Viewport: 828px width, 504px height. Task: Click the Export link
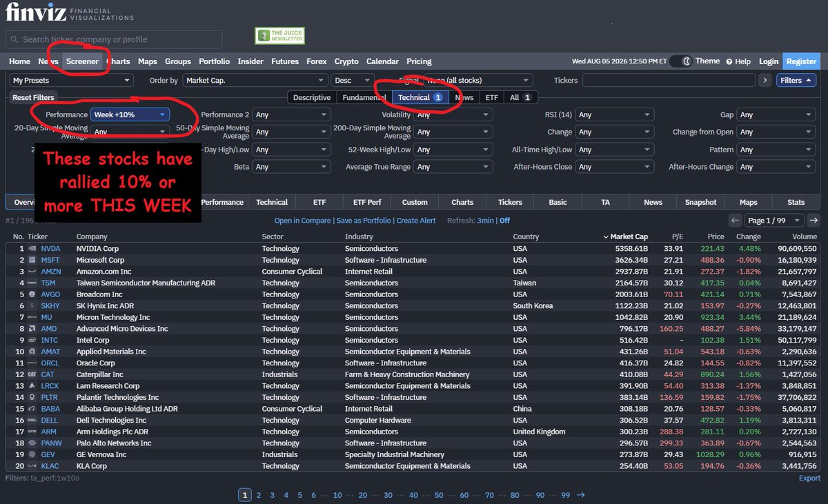click(809, 478)
